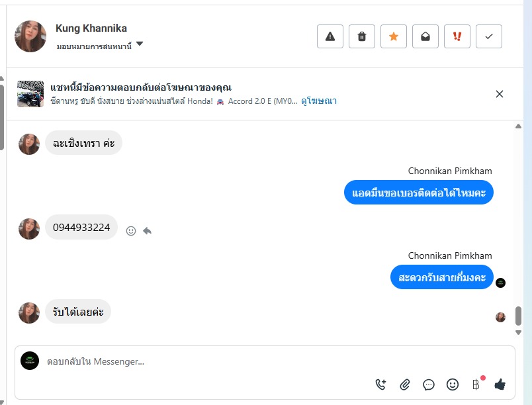Click the open envelope mark-unread icon
Image resolution: width=532 pixels, height=405 pixels.
[x=425, y=36]
